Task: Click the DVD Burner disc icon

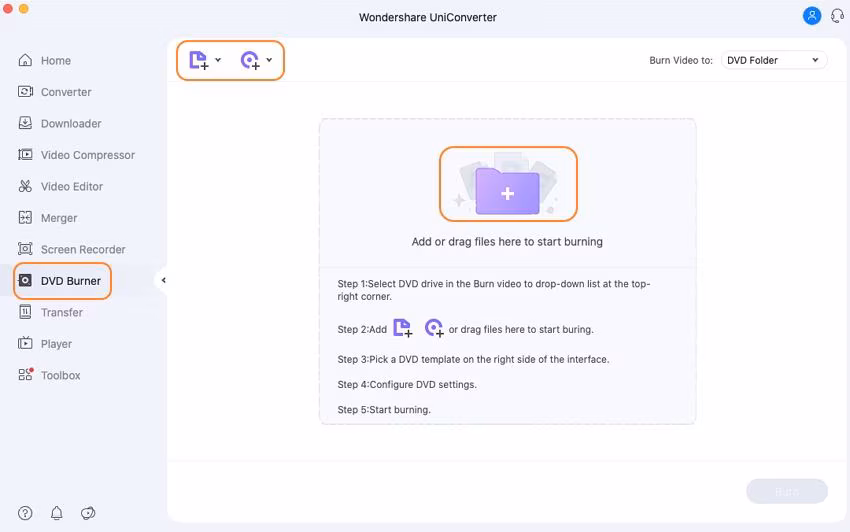Action: (x=25, y=280)
